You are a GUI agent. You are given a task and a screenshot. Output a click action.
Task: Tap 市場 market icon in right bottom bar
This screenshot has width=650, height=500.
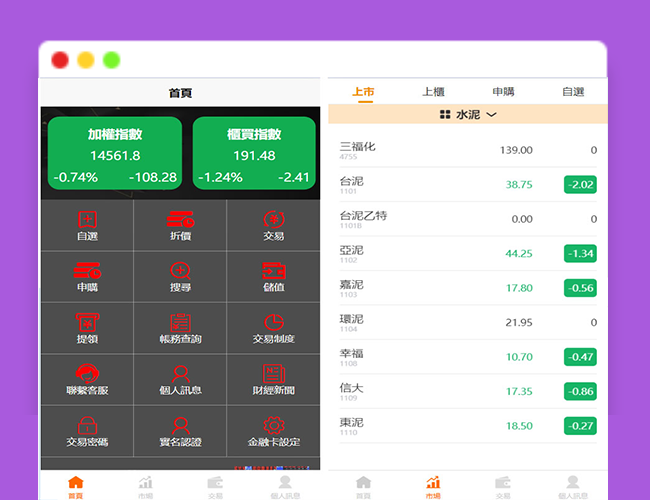click(433, 483)
